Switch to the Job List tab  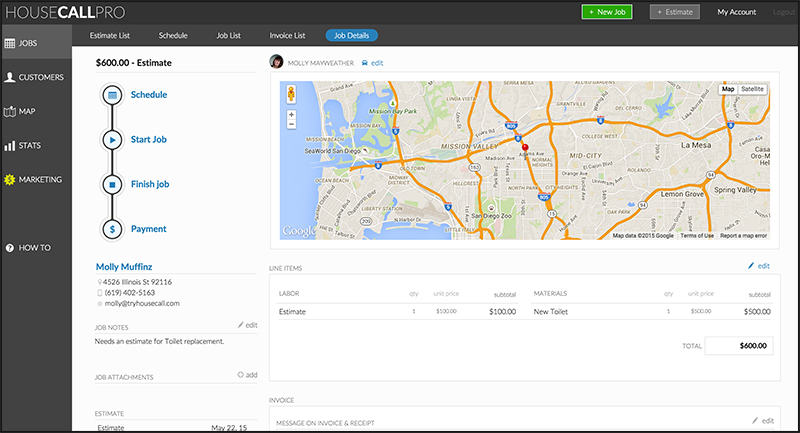tap(229, 36)
